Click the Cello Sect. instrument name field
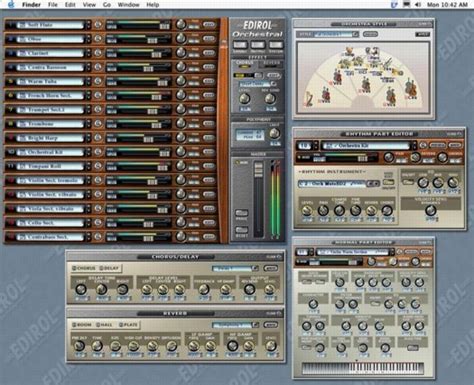 (50, 223)
